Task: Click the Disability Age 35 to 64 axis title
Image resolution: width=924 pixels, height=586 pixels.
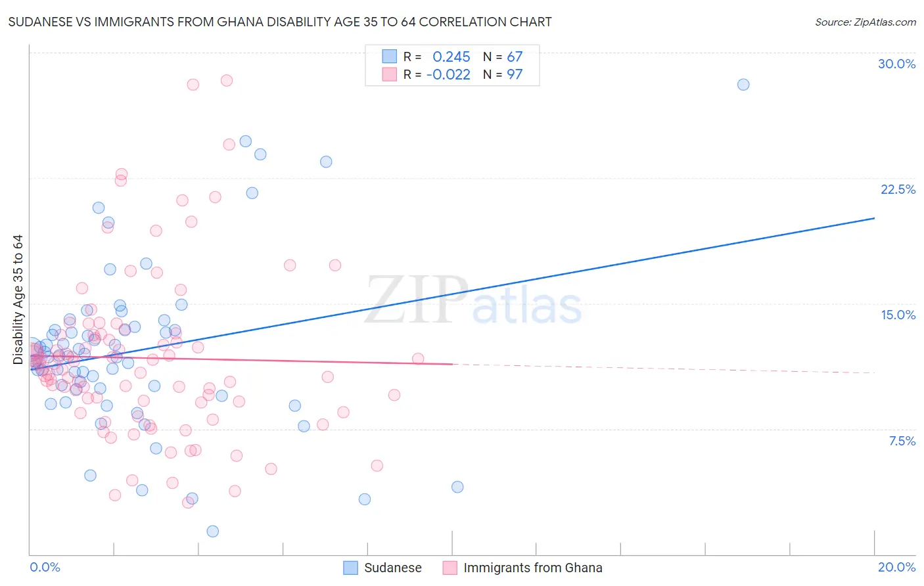Action: coord(18,300)
